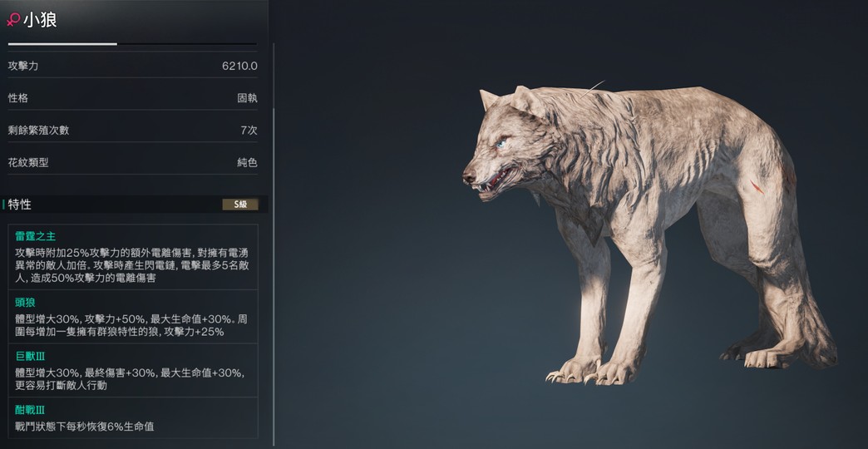Select the 性格 personality row
The image size is (868, 449).
[133, 99]
